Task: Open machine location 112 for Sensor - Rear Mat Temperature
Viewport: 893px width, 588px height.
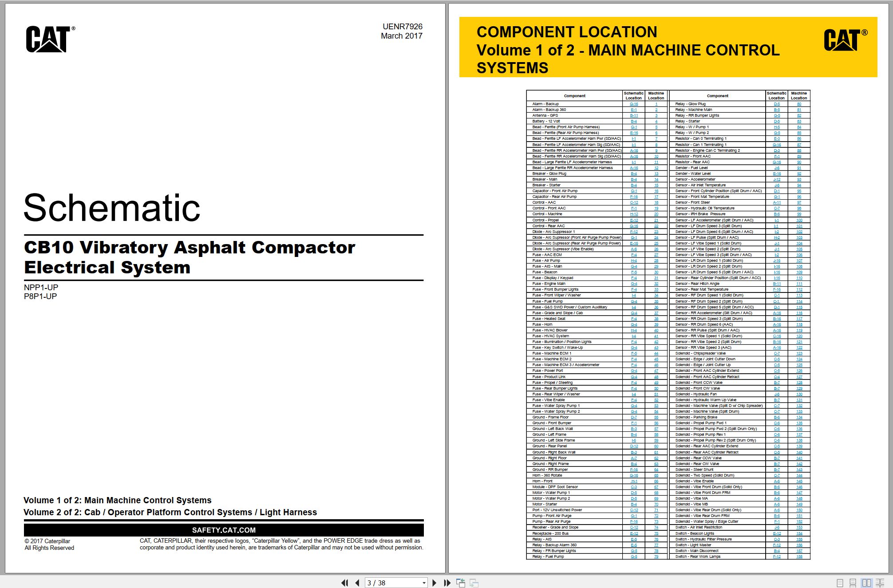Action: [799, 289]
